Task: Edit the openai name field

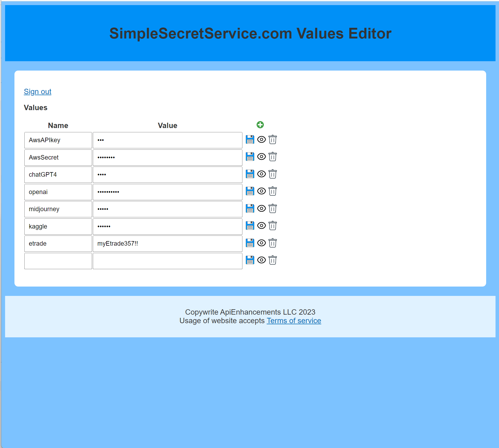Action: tap(58, 192)
